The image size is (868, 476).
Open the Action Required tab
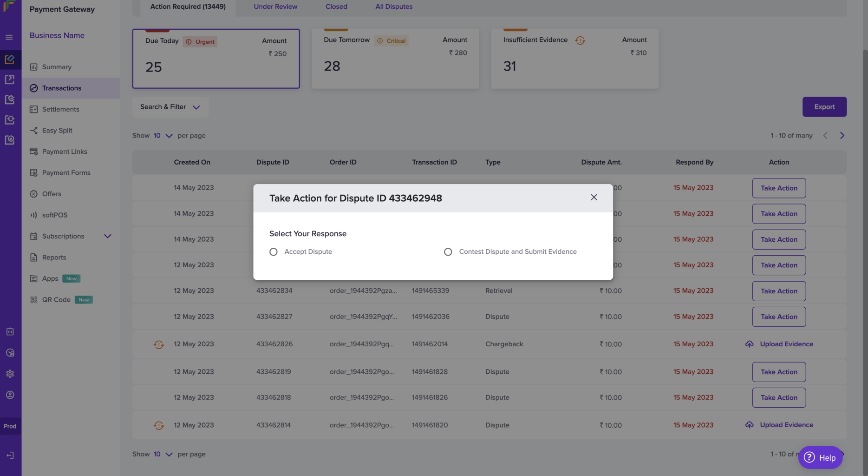point(188,7)
